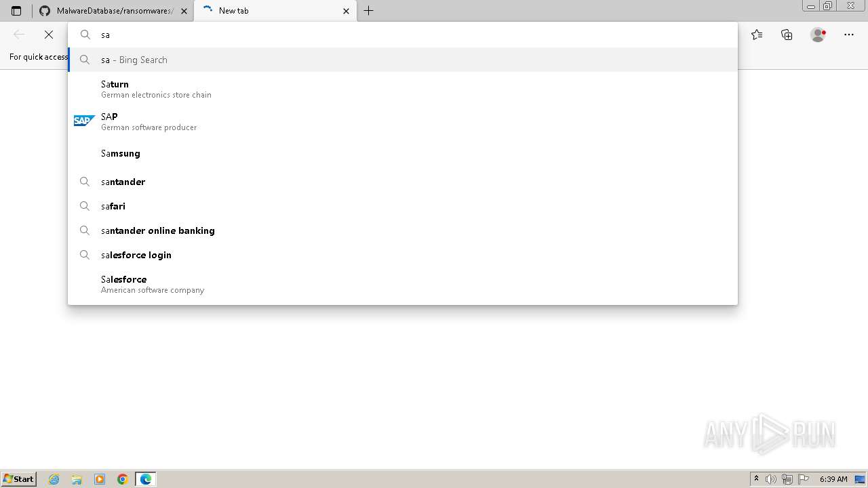This screenshot has height=488, width=868.
Task: Open the tab actions menu icon
Action: pyautogui.click(x=16, y=11)
